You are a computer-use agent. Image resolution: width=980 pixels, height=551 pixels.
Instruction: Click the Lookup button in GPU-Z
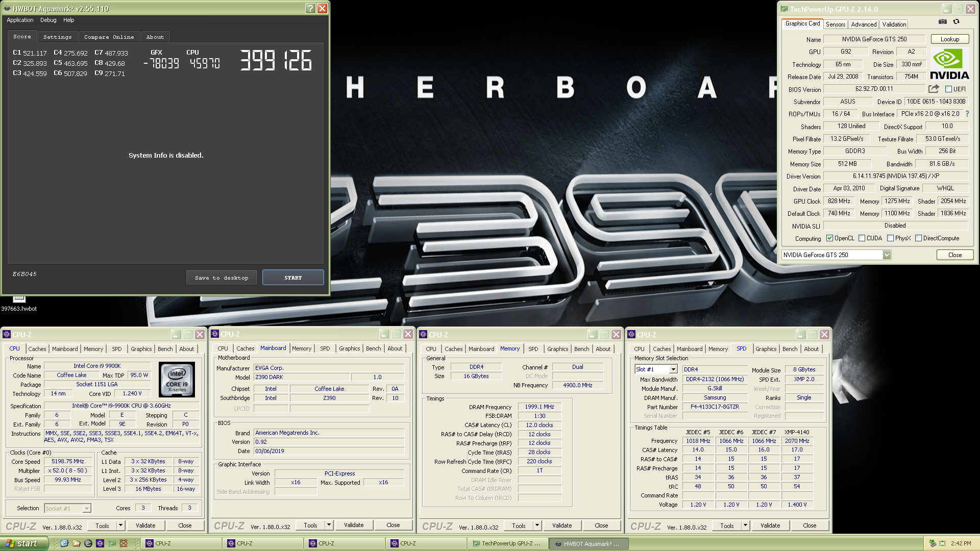tap(950, 39)
